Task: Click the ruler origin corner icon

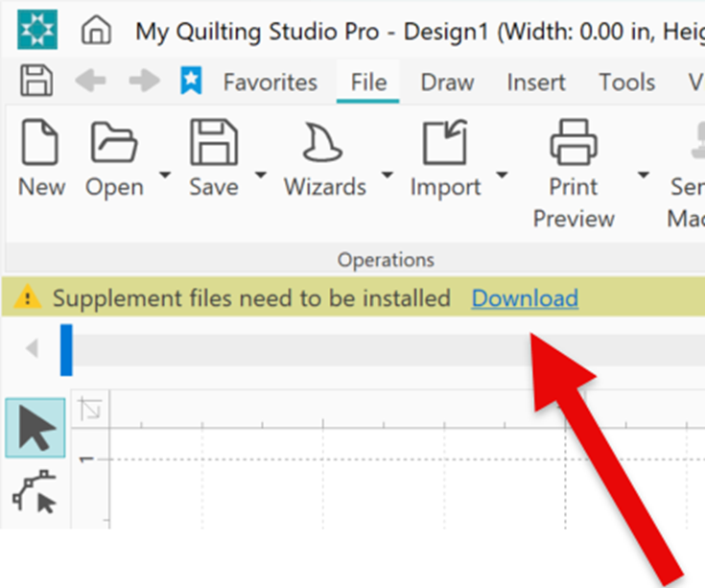Action: tap(90, 409)
